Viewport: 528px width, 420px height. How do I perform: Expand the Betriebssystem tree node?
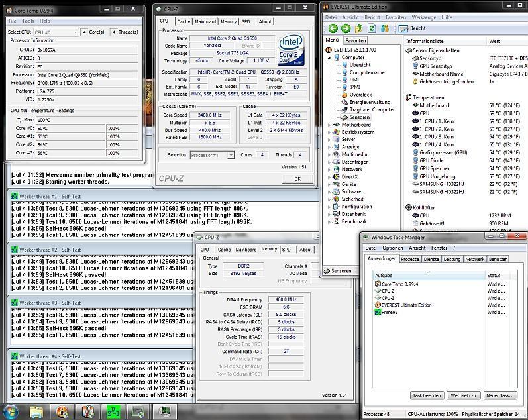[x=329, y=132]
